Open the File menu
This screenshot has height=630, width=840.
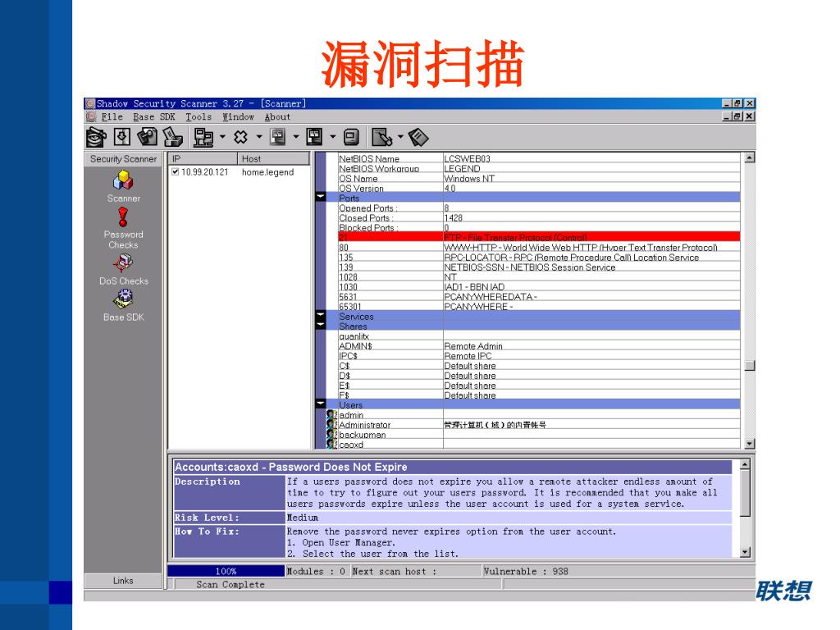point(112,116)
